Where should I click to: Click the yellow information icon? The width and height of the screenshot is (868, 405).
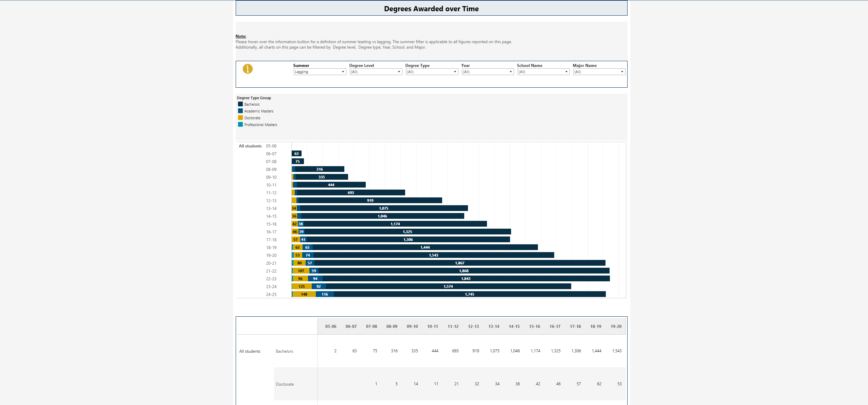tap(248, 69)
